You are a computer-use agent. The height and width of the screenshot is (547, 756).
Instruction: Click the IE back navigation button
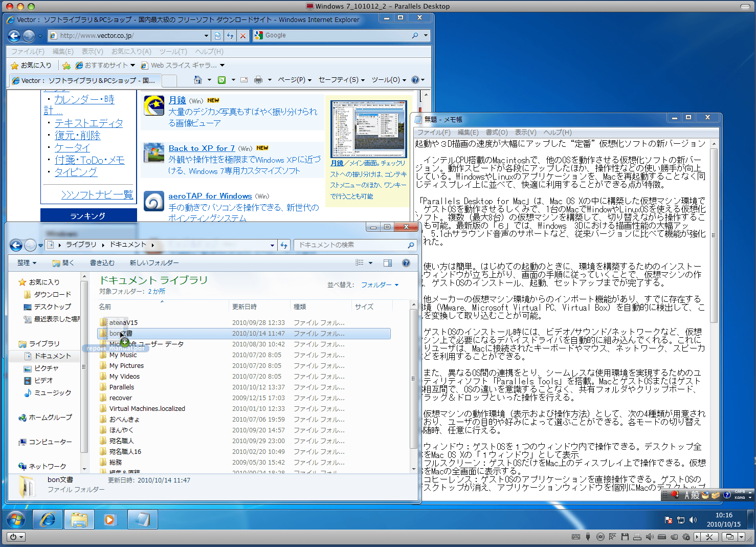[14, 36]
